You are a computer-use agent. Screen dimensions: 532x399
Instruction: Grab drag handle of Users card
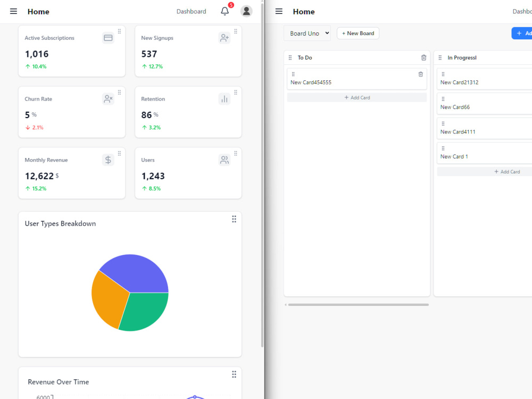[x=236, y=153]
